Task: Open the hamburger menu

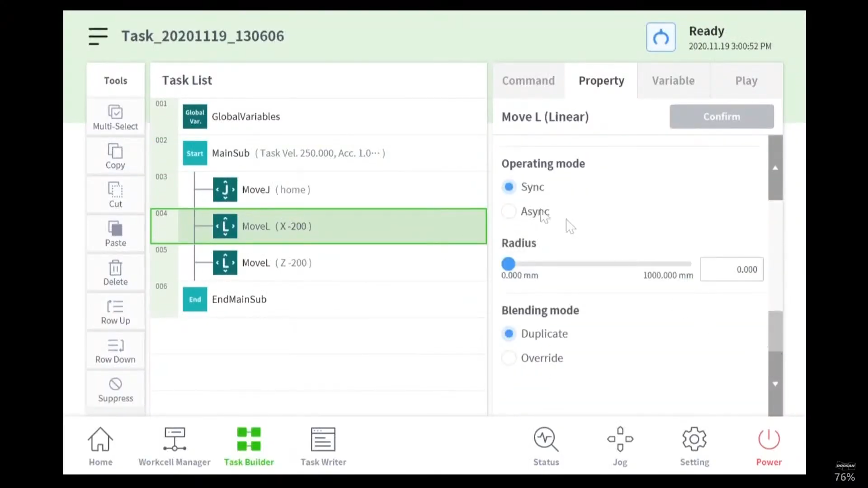Action: tap(98, 36)
